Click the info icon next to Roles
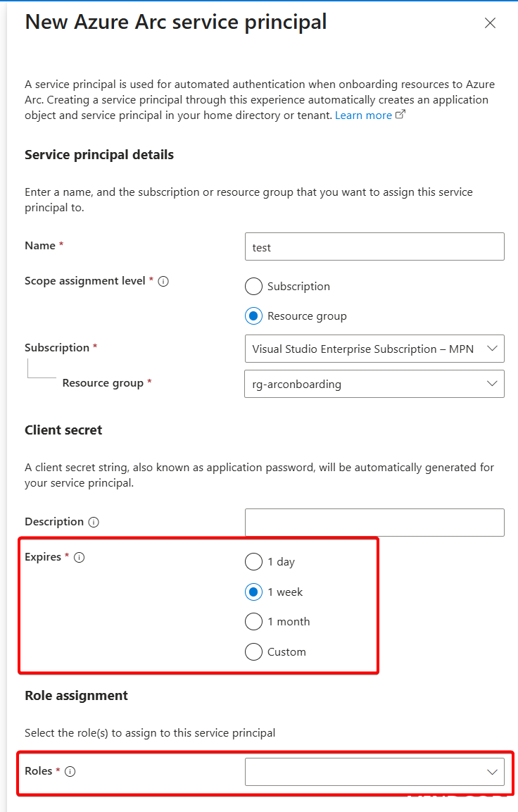The image size is (518, 812). pyautogui.click(x=70, y=771)
